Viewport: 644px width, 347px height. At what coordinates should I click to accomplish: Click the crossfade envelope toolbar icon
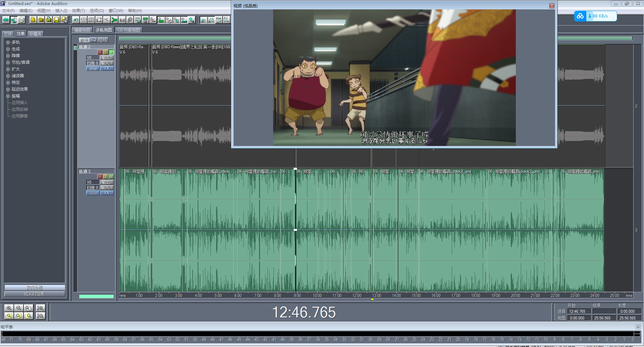tap(122, 20)
